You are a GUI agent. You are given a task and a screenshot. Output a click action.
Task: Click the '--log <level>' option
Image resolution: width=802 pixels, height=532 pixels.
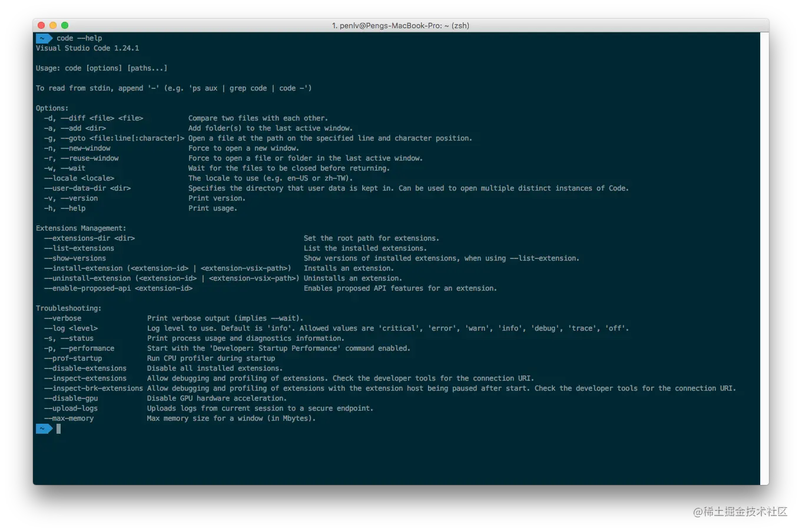pos(71,328)
